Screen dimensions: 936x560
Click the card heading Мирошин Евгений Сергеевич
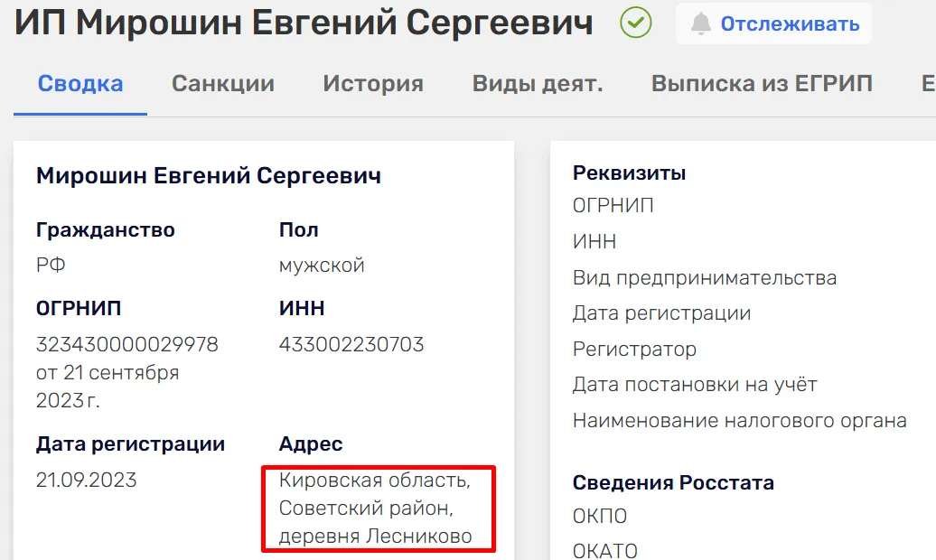coord(209,175)
